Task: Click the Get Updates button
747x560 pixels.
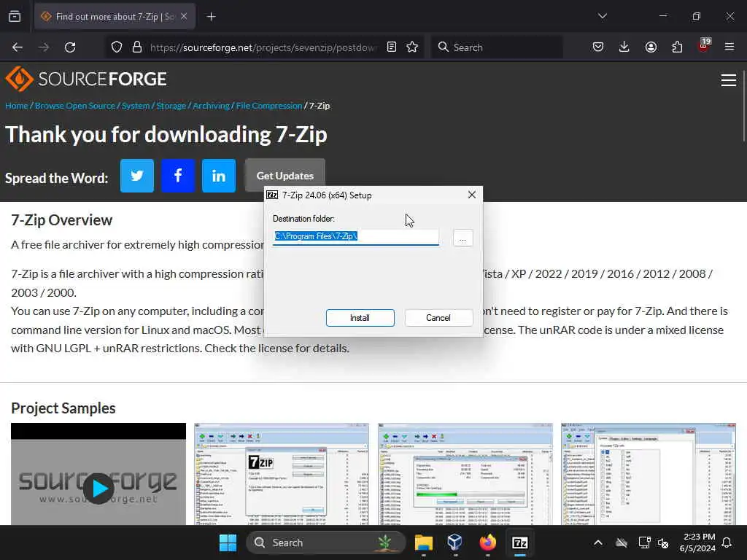Action: (285, 176)
